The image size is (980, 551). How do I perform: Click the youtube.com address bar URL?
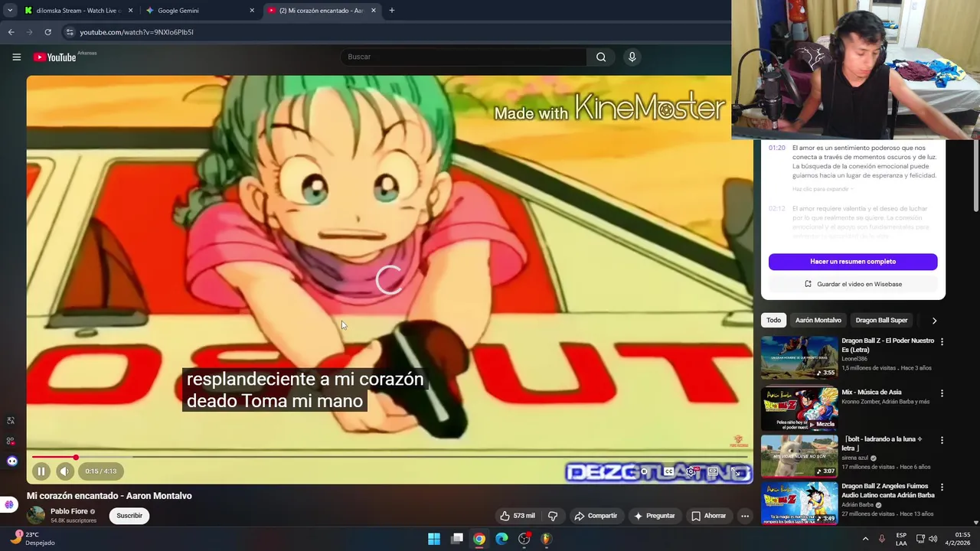click(x=136, y=32)
